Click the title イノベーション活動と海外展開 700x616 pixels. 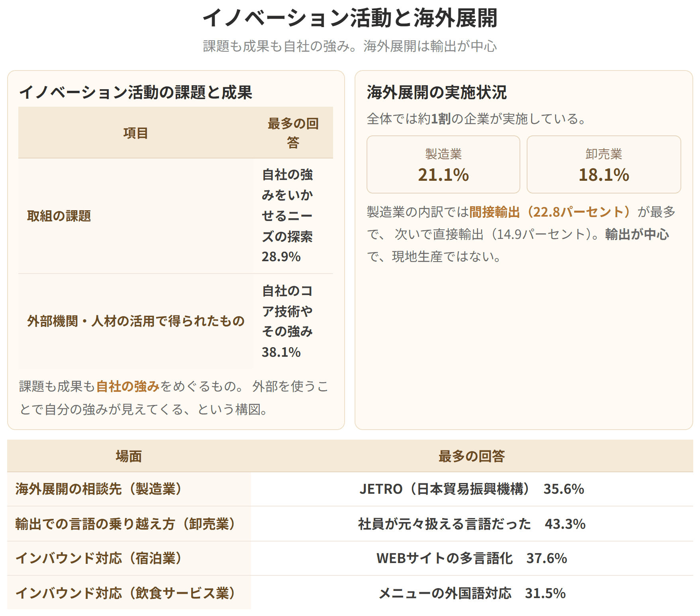(350, 18)
